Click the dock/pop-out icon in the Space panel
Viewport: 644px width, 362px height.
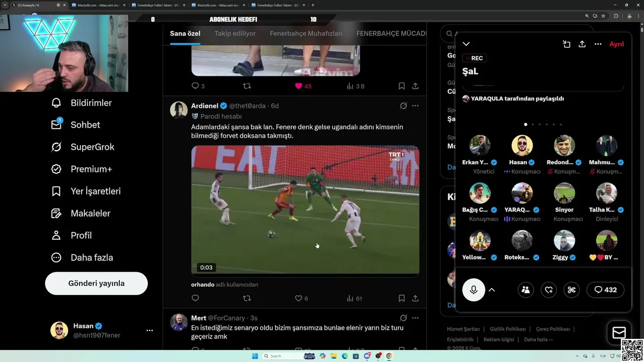pos(567,44)
